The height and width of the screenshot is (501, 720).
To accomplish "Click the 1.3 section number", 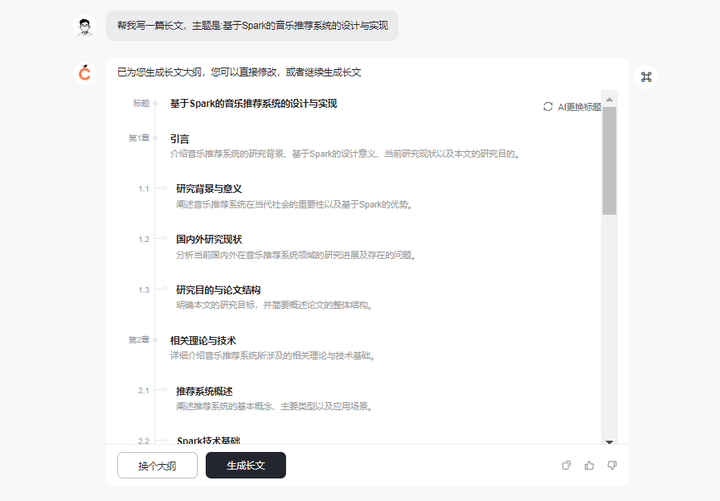I will [144, 290].
